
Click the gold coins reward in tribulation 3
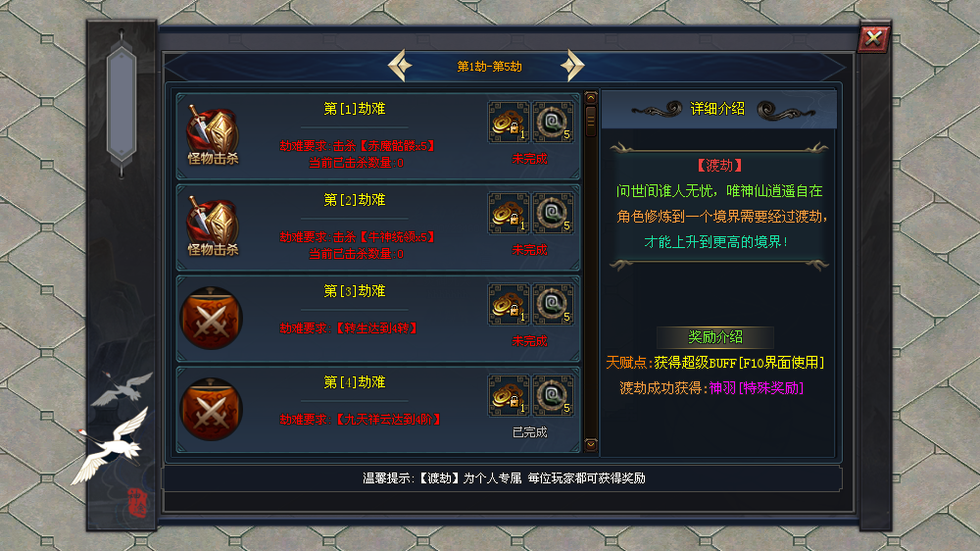pyautogui.click(x=508, y=305)
